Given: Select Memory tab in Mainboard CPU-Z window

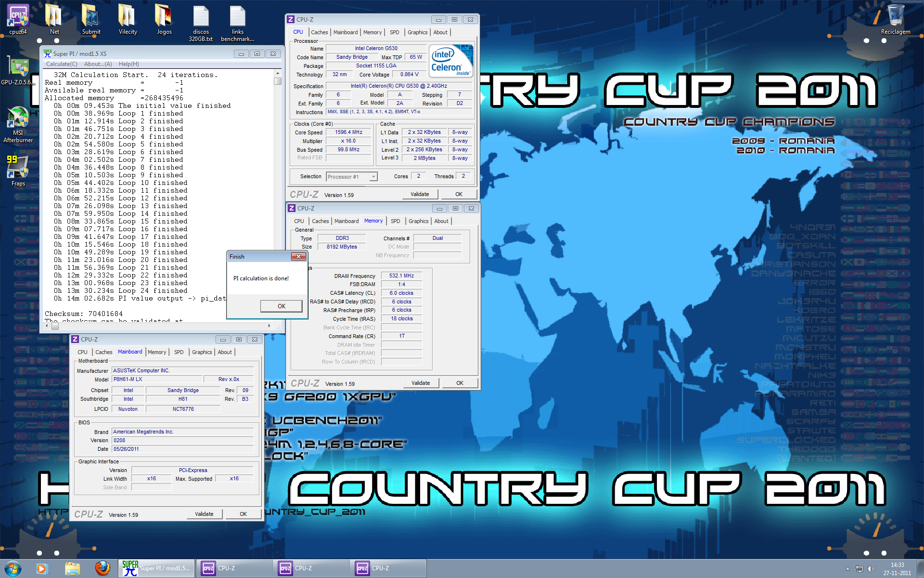Looking at the screenshot, I should (157, 352).
